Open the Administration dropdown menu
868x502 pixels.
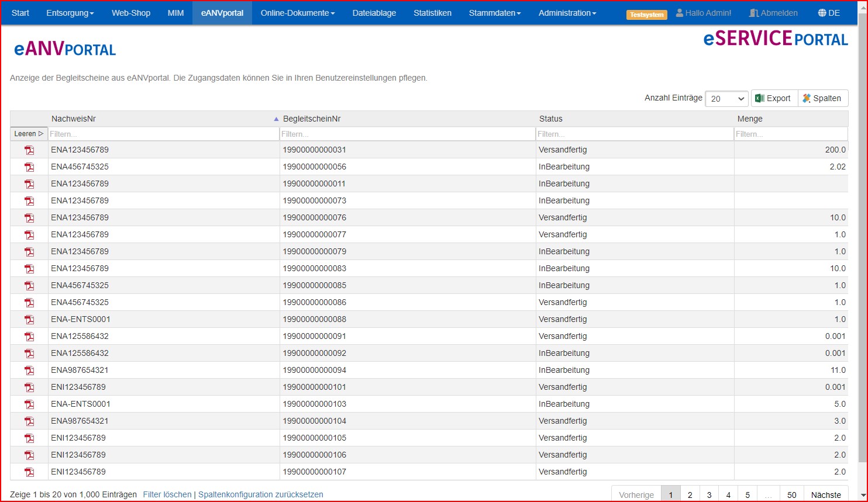pos(567,13)
